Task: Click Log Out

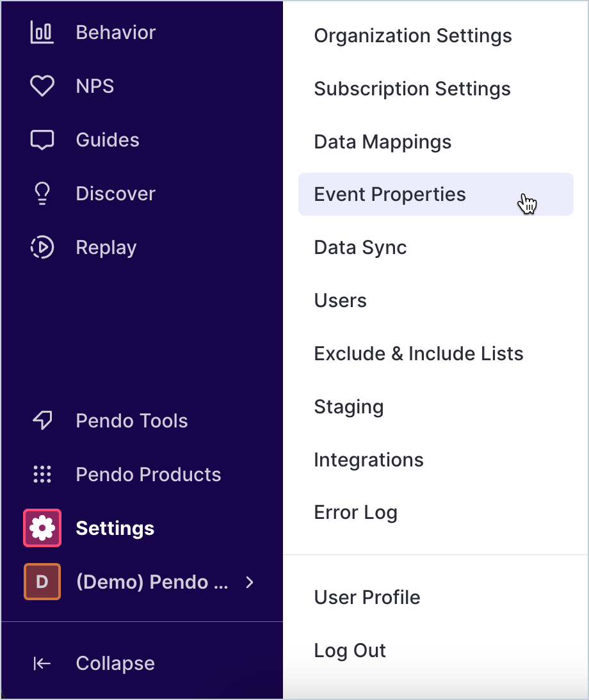Action: 350,651
